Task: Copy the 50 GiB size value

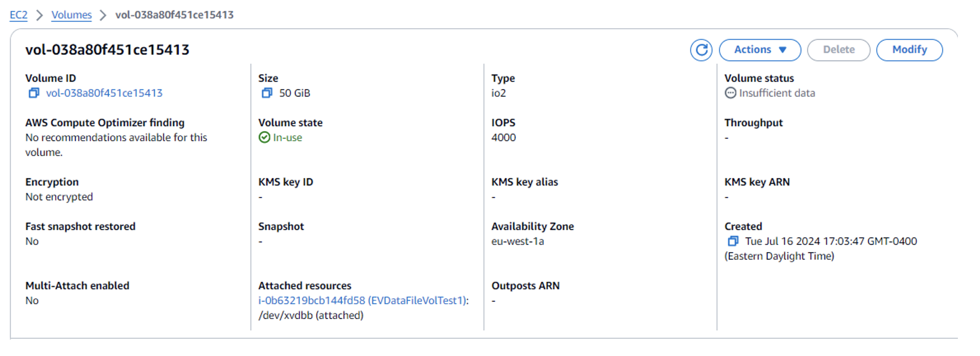Action: (267, 93)
